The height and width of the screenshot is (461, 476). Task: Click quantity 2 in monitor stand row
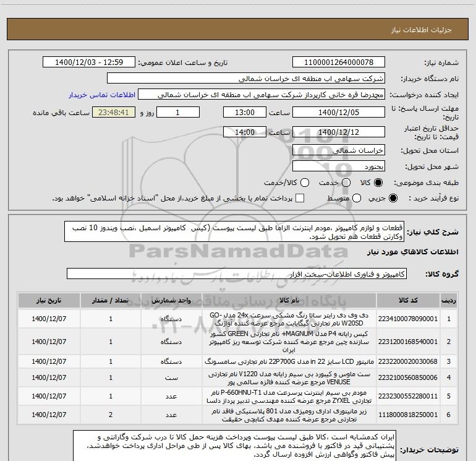pos(111,415)
